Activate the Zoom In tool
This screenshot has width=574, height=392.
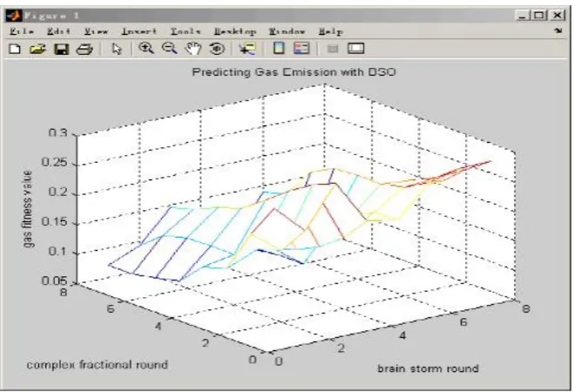[x=146, y=48]
